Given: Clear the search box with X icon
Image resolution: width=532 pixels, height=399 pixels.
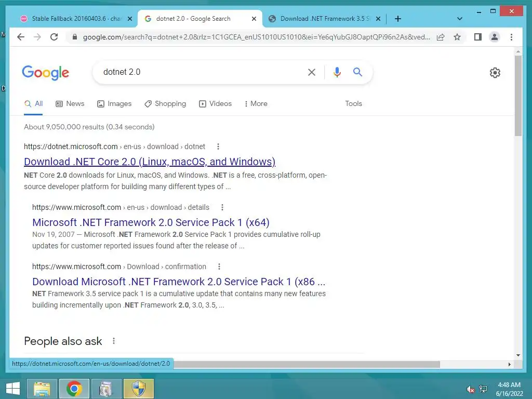Looking at the screenshot, I should (x=312, y=72).
